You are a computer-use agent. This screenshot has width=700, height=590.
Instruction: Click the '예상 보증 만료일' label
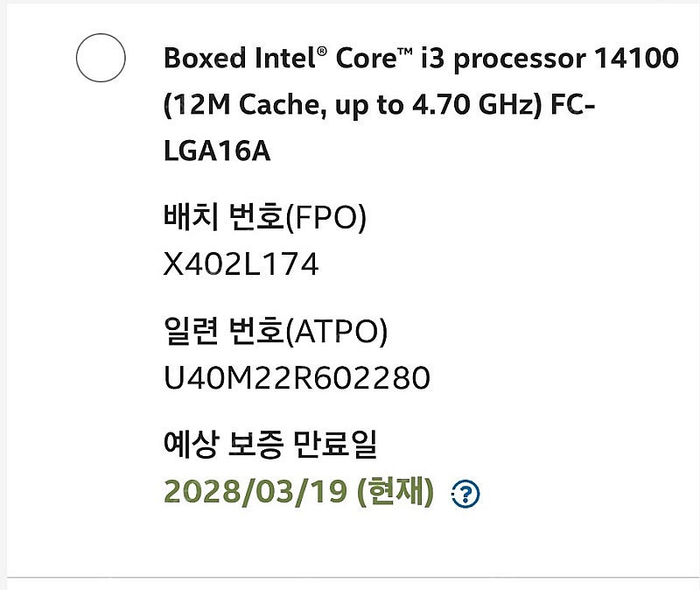pyautogui.click(x=269, y=446)
